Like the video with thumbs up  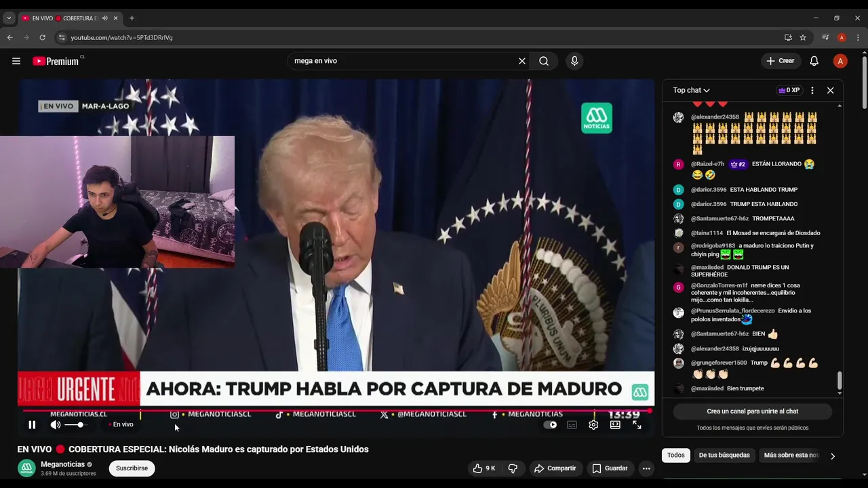tap(484, 468)
